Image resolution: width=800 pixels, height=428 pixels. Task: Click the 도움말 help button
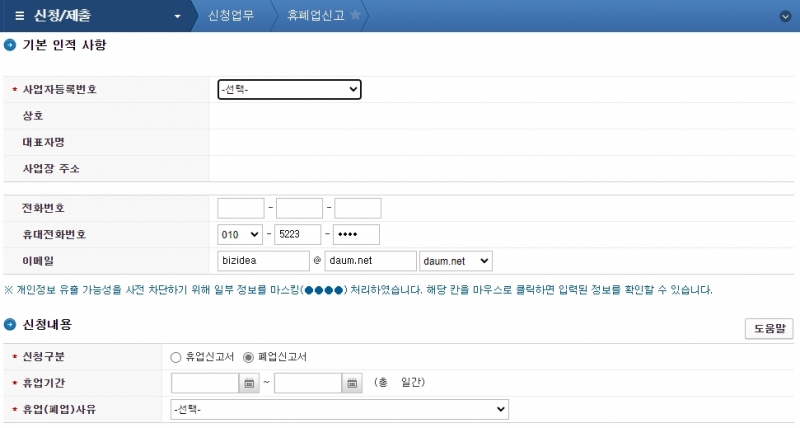click(769, 329)
